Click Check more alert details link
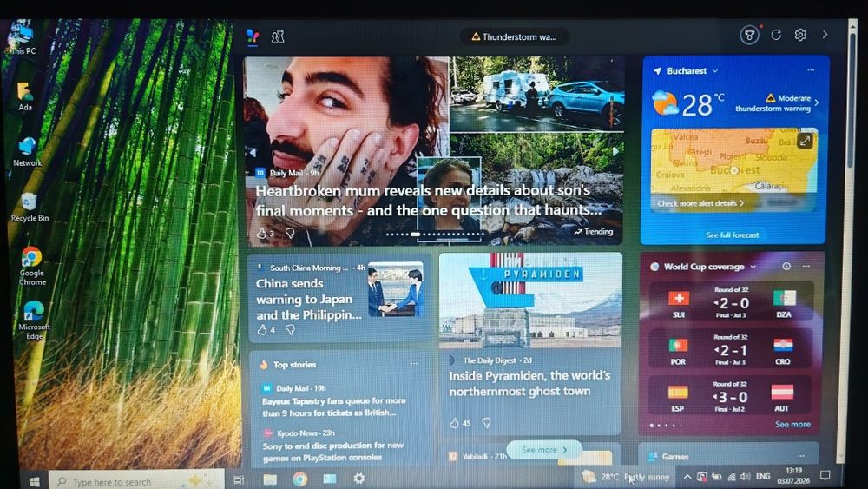This screenshot has height=489, width=868. pyautogui.click(x=700, y=203)
